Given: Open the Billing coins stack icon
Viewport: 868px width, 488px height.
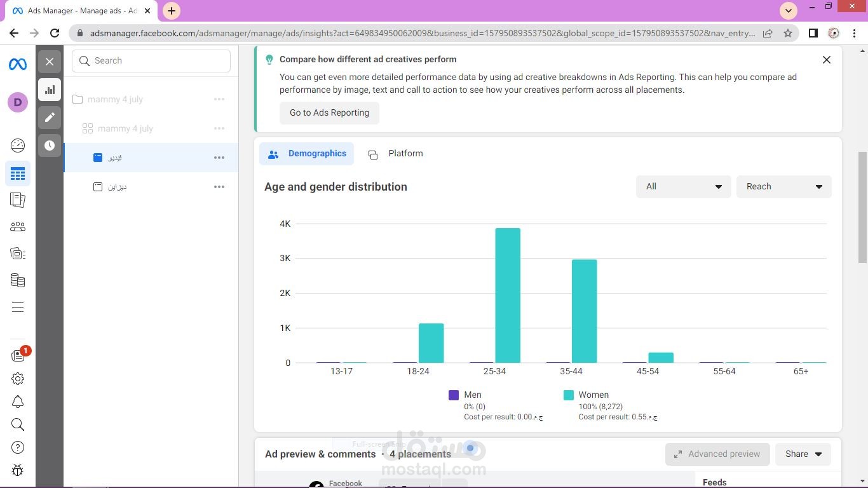Looking at the screenshot, I should (x=18, y=280).
